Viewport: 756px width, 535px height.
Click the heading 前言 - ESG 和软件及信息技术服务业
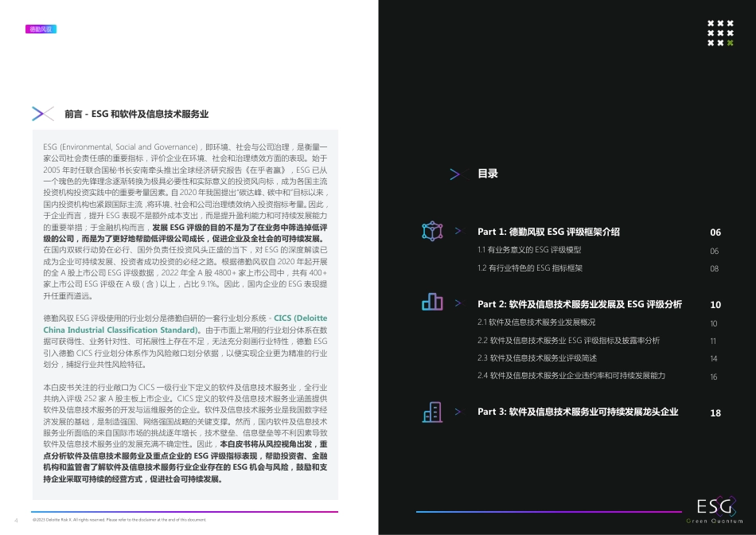tap(136, 114)
